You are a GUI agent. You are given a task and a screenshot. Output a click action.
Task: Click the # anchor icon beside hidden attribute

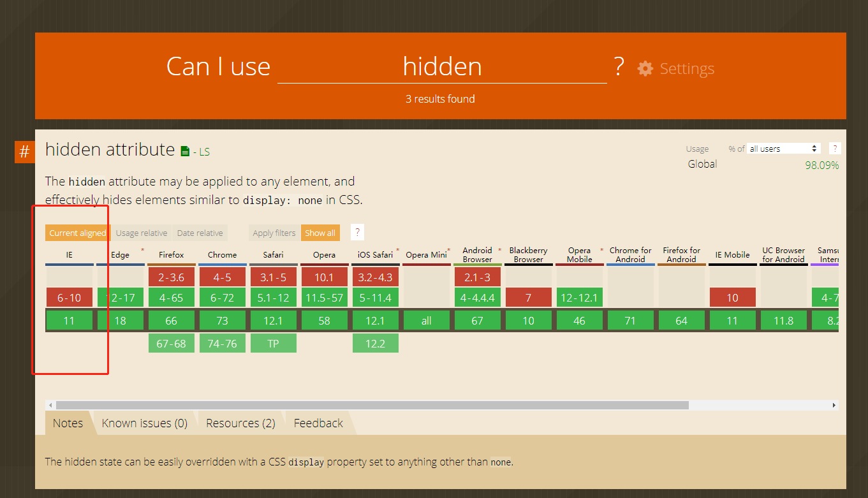click(x=24, y=152)
